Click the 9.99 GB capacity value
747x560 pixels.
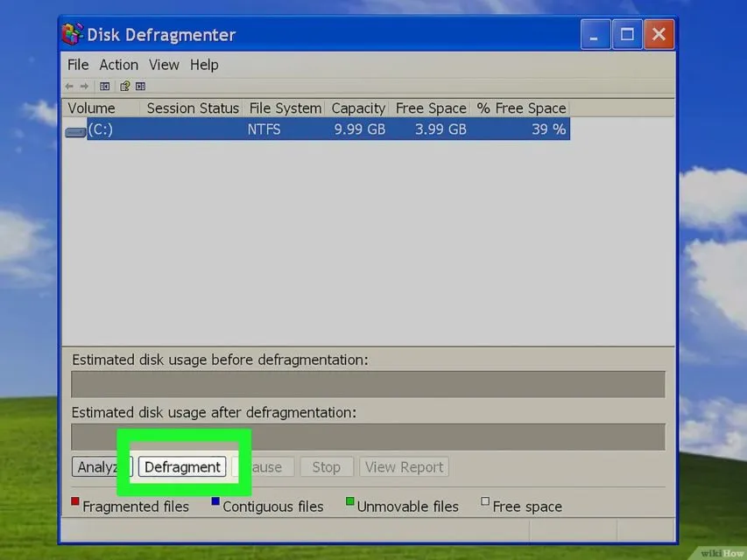[x=360, y=129]
